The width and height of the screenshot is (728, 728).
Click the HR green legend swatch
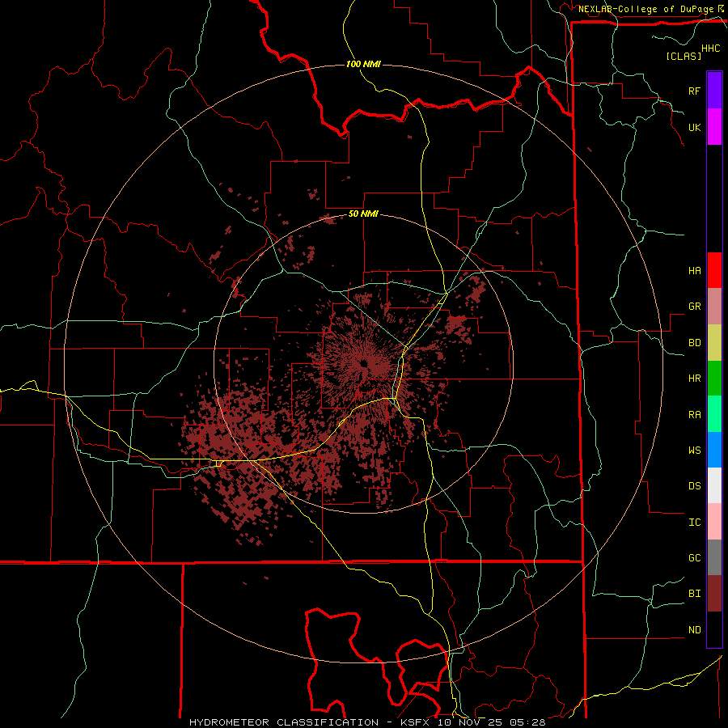714,379
